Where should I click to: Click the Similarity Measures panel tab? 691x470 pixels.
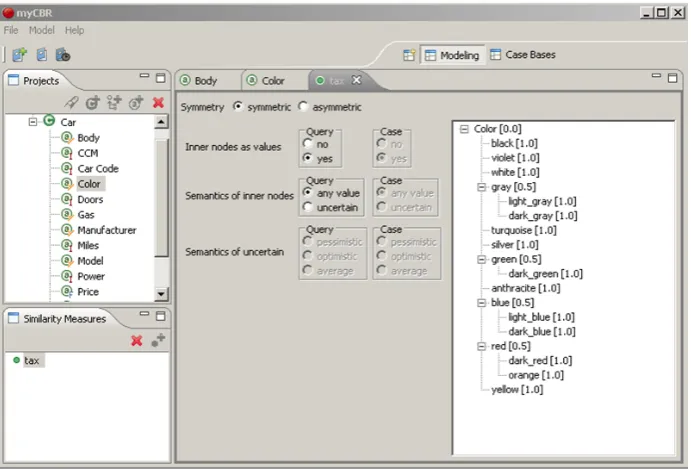coord(64,318)
